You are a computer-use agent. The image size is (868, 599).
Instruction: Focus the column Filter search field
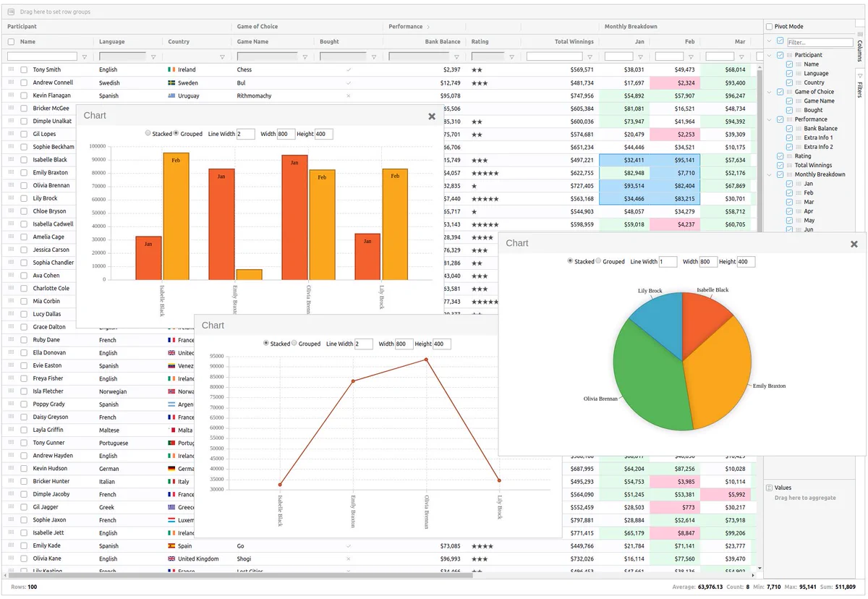[820, 43]
